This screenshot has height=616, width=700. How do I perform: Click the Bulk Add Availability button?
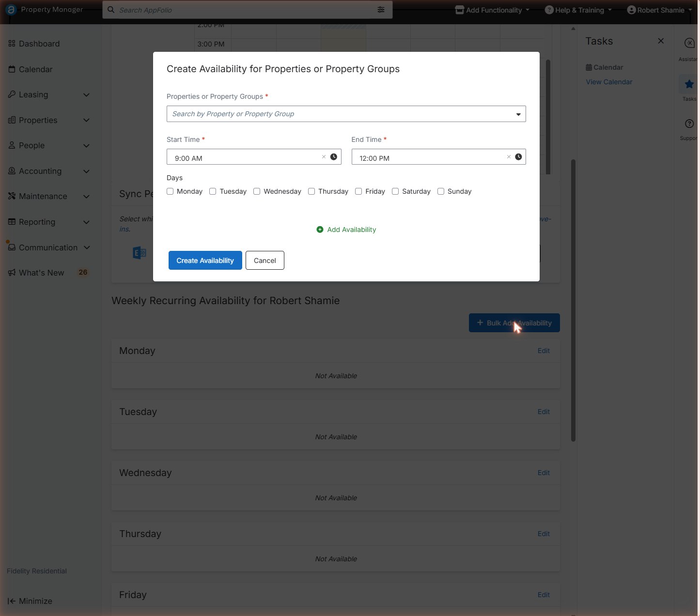(514, 323)
